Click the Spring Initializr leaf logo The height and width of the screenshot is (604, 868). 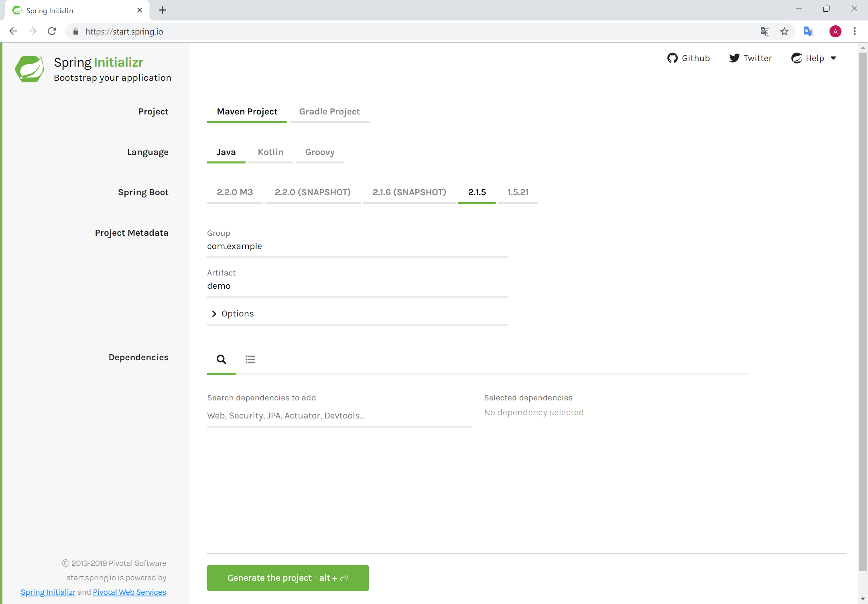pos(29,69)
